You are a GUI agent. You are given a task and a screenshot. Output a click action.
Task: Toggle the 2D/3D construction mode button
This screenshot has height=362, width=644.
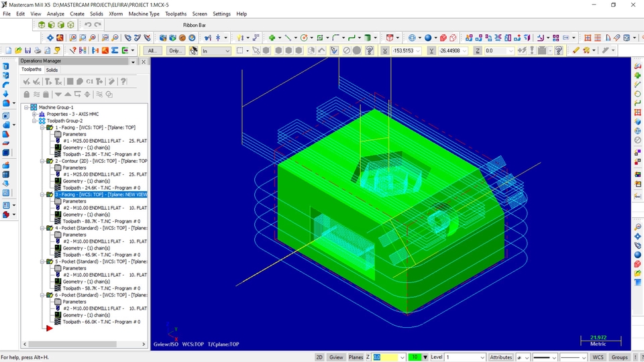(319, 357)
